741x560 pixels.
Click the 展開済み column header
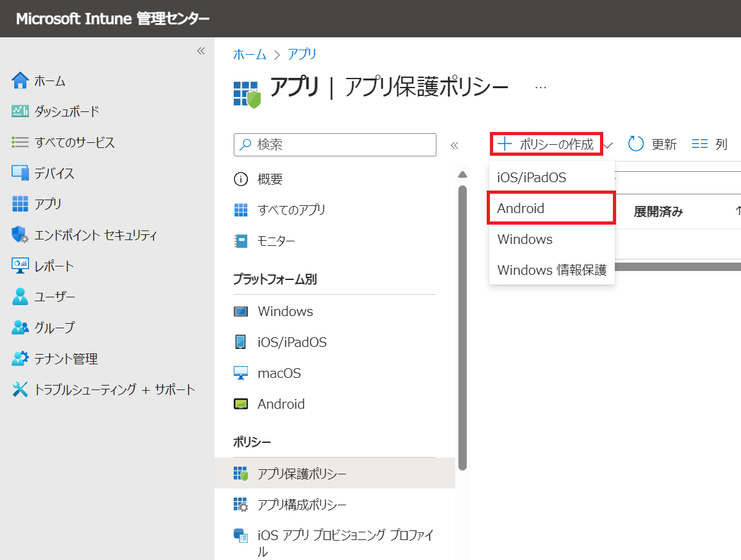(659, 211)
